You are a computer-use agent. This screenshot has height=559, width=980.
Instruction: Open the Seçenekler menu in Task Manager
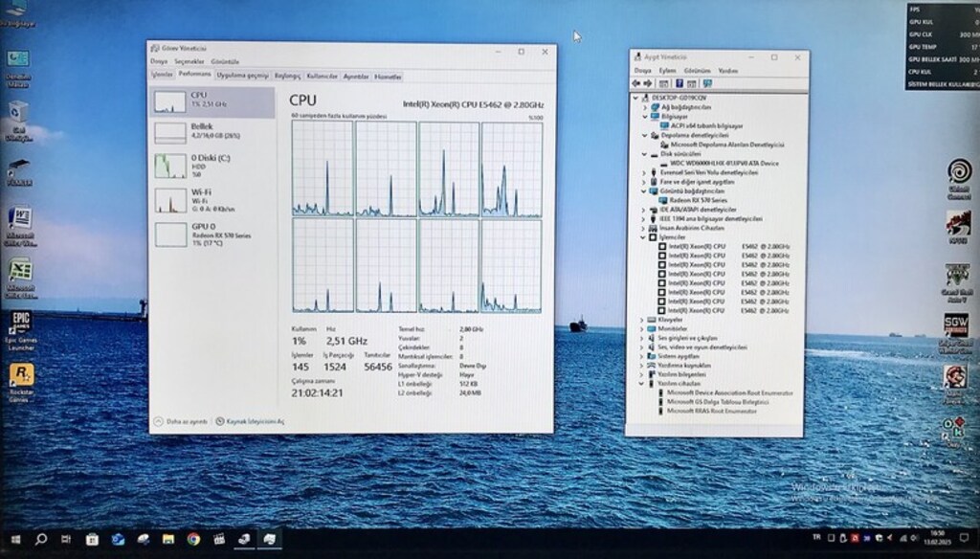pyautogui.click(x=189, y=62)
